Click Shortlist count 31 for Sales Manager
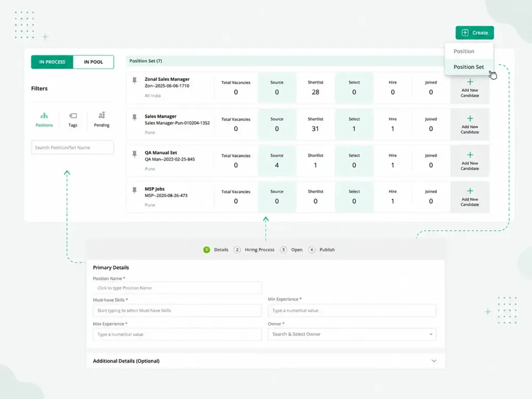The image size is (532, 399). (x=315, y=129)
